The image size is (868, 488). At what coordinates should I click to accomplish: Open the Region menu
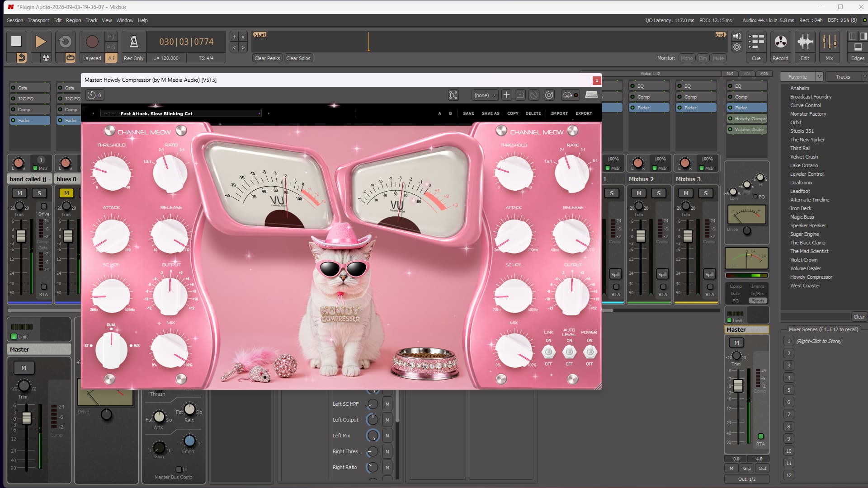(x=73, y=20)
